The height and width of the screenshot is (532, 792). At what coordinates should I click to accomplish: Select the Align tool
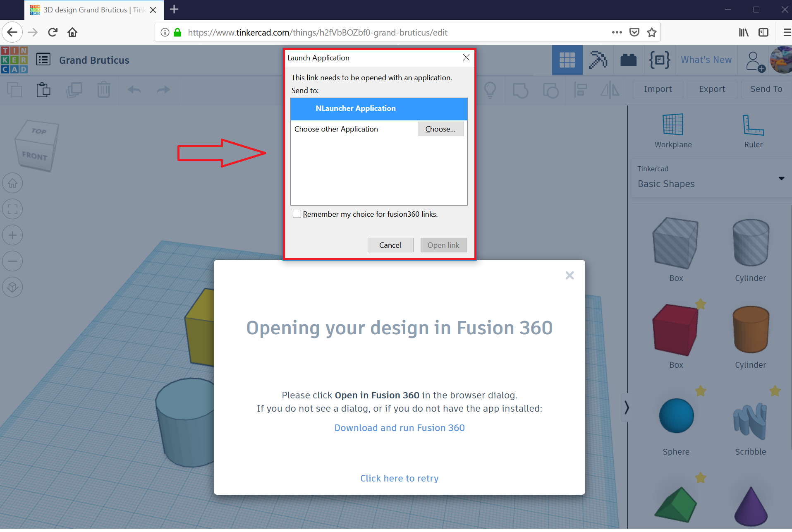580,90
